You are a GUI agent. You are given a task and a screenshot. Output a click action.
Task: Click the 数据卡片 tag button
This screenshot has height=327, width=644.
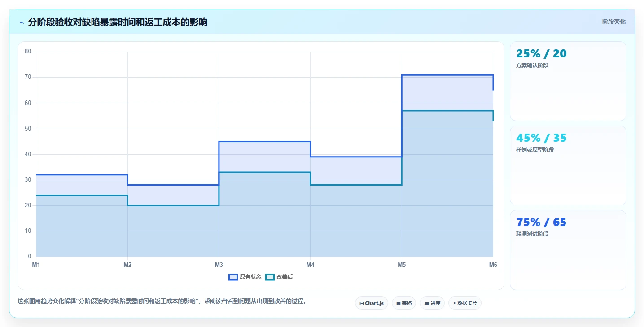[465, 303]
